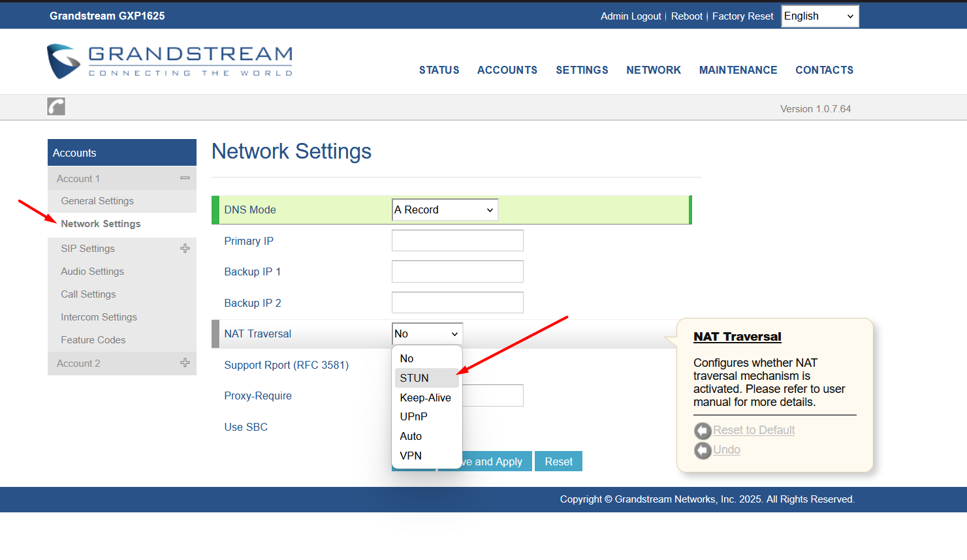
Task: Click Admin Logout link
Action: click(x=631, y=16)
